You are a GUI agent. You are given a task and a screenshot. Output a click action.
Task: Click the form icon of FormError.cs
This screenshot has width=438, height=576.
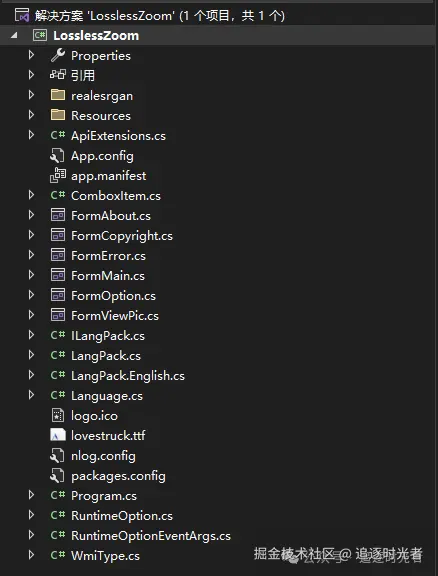point(58,255)
